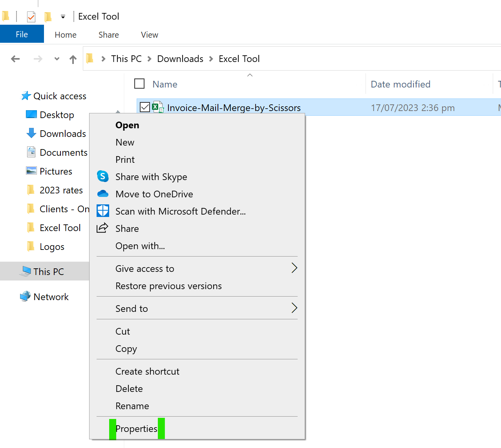Viewport: 501px width, 448px height.
Task: Choose Properties from the context menu
Action: pos(136,429)
